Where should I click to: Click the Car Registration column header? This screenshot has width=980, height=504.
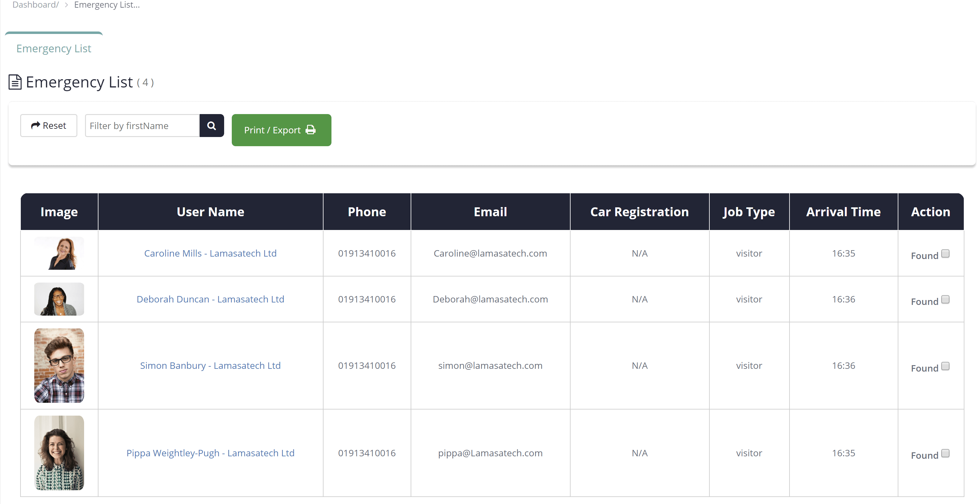tap(639, 212)
